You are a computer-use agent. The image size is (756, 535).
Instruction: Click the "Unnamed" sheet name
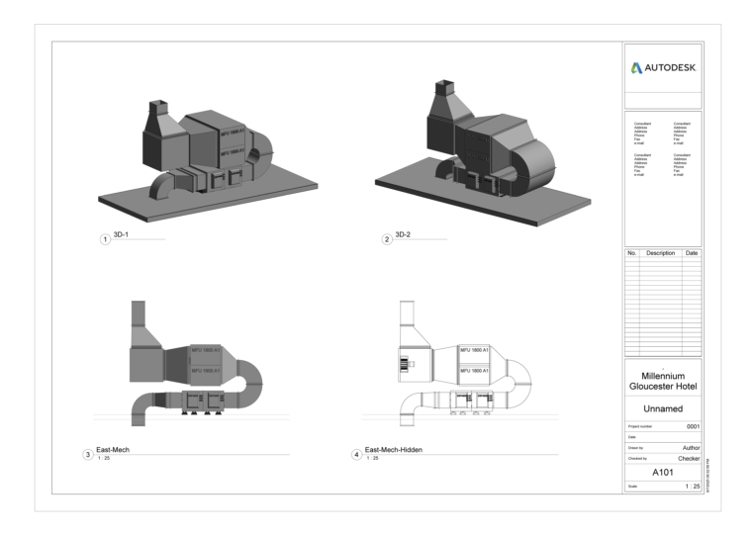pos(663,408)
